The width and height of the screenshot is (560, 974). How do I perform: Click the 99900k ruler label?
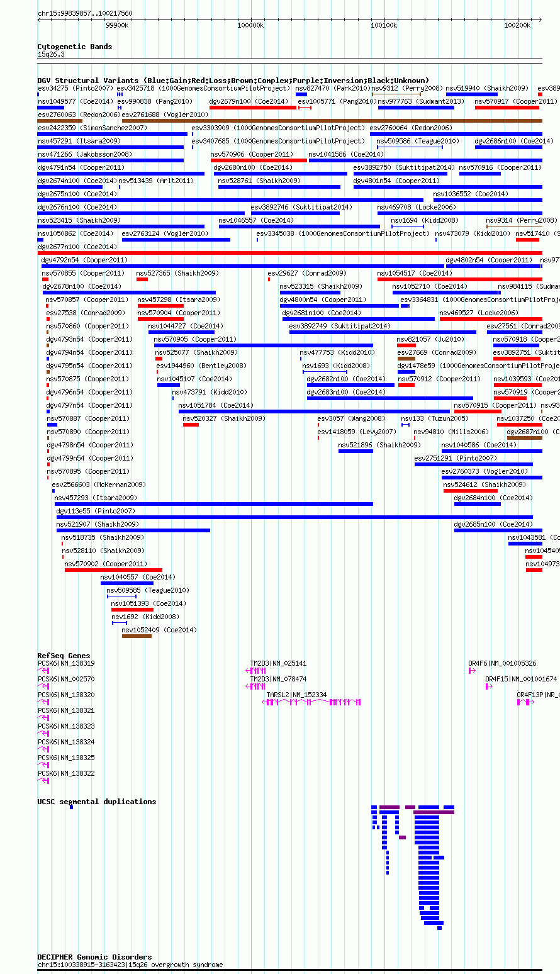[117, 25]
